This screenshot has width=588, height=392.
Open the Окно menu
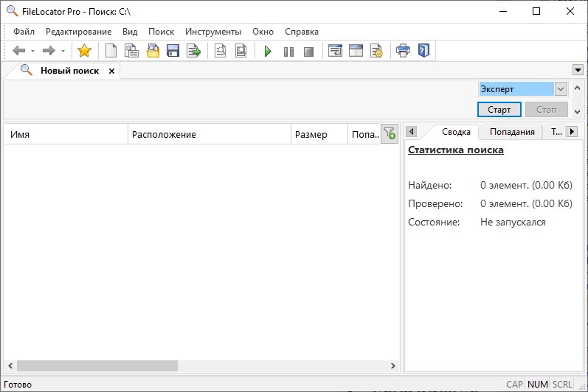(263, 32)
